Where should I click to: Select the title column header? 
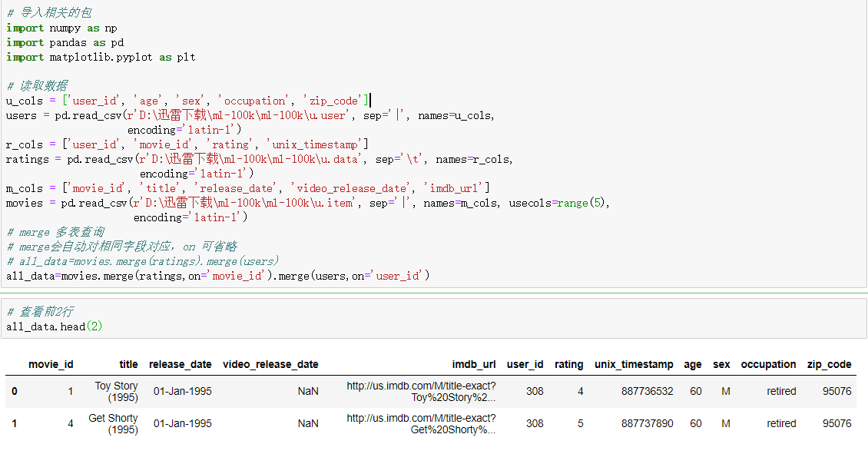click(x=128, y=365)
